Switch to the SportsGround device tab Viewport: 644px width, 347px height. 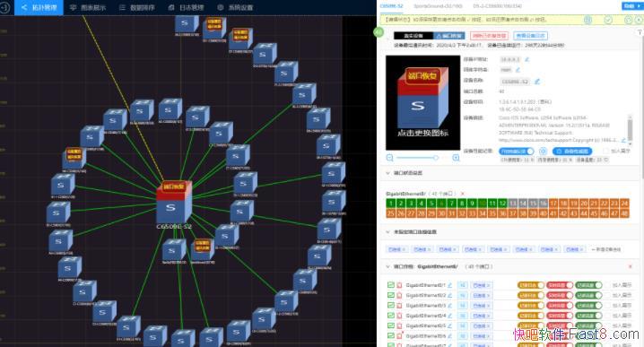pos(438,5)
